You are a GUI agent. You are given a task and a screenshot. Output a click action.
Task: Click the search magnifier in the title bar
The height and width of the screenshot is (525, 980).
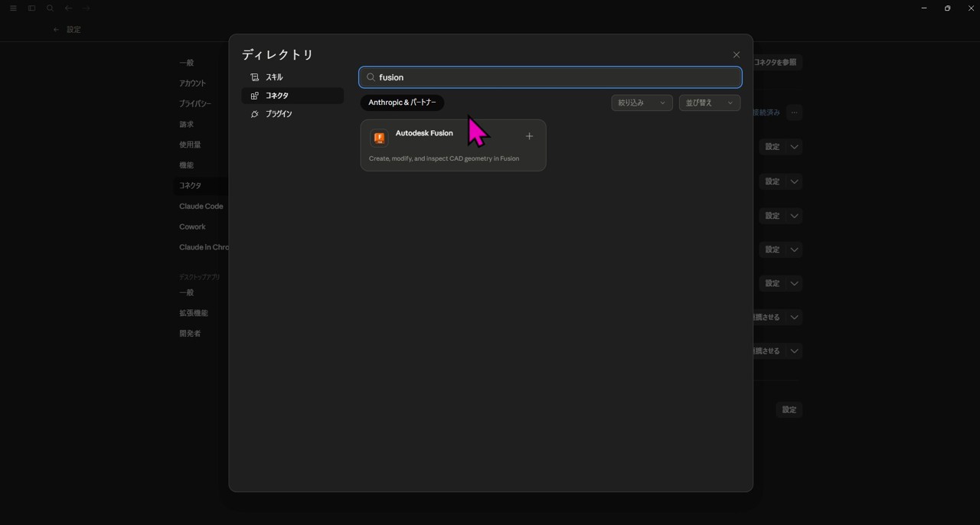[x=50, y=8]
